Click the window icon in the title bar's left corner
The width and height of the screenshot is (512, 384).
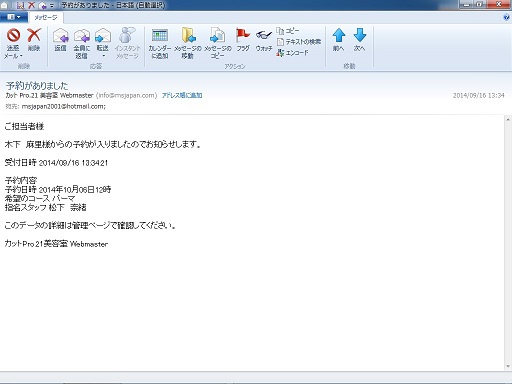pos(5,5)
